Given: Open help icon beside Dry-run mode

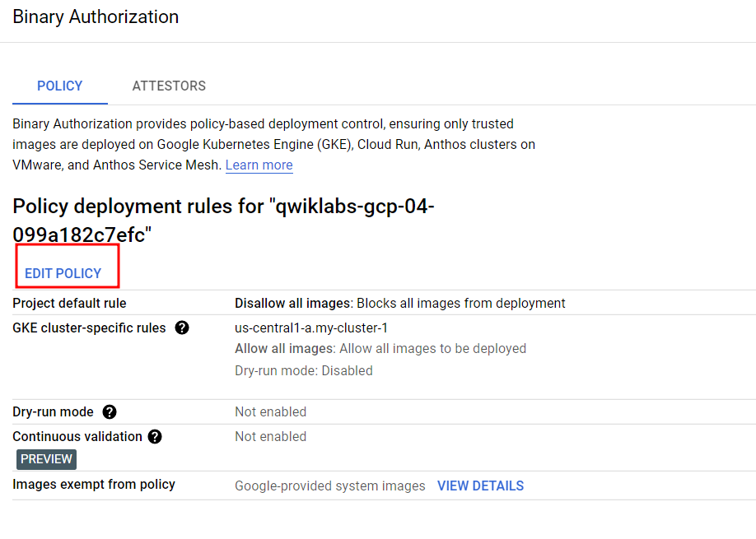Looking at the screenshot, I should (x=110, y=411).
